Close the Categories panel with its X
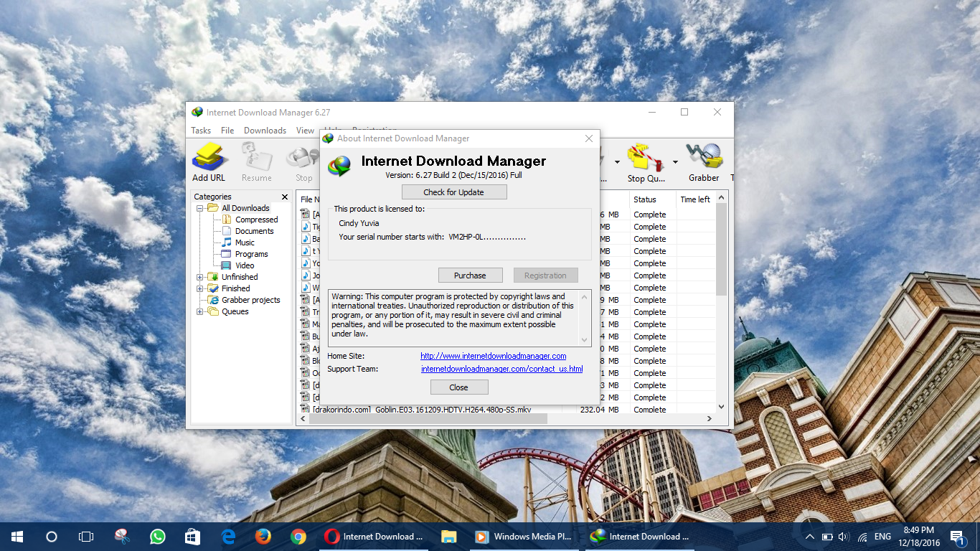Screen dimensions: 980x551 pyautogui.click(x=285, y=197)
